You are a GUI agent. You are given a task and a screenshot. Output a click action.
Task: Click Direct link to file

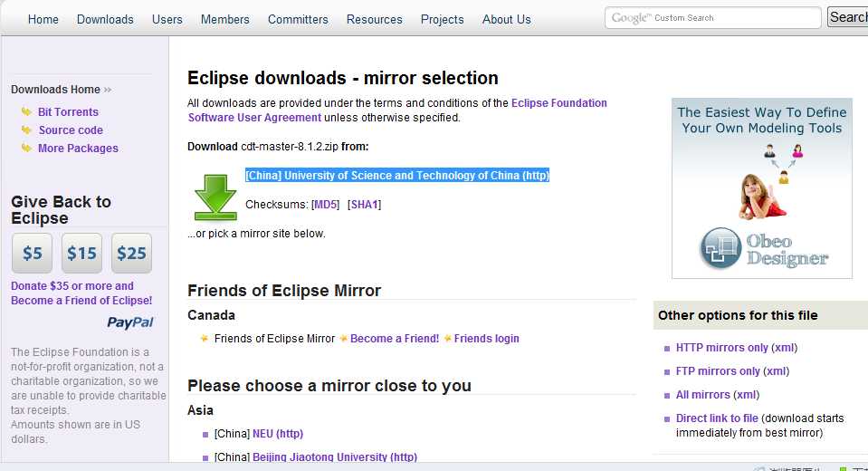pos(717,418)
